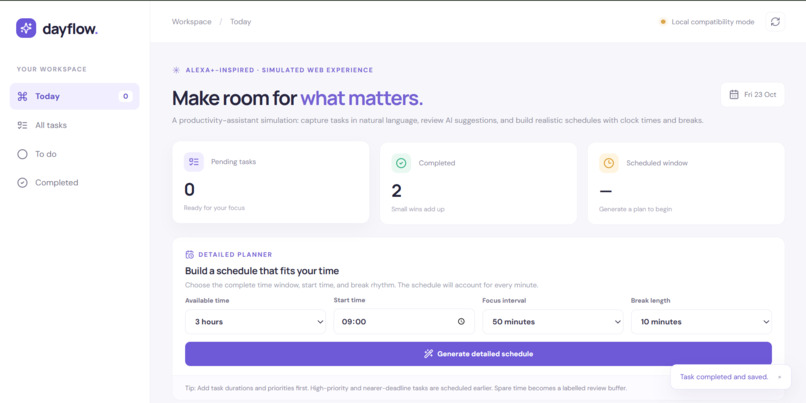The image size is (806, 403).
Task: Click the Scheduled window stats card
Action: pyautogui.click(x=686, y=183)
